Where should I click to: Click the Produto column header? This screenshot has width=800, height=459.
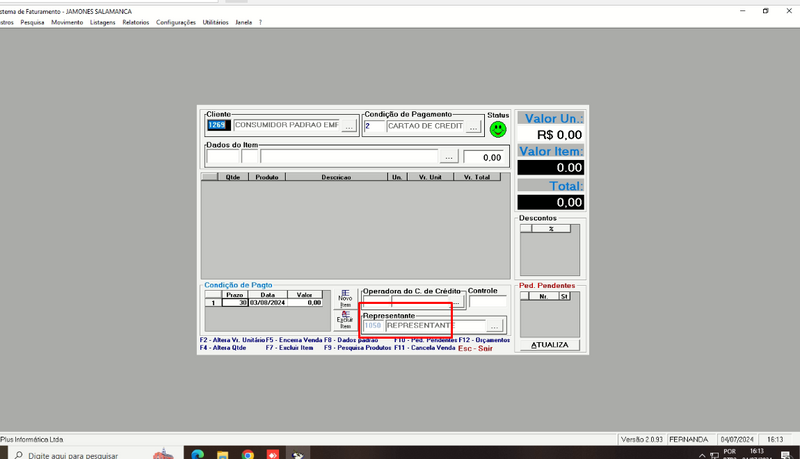[267, 177]
